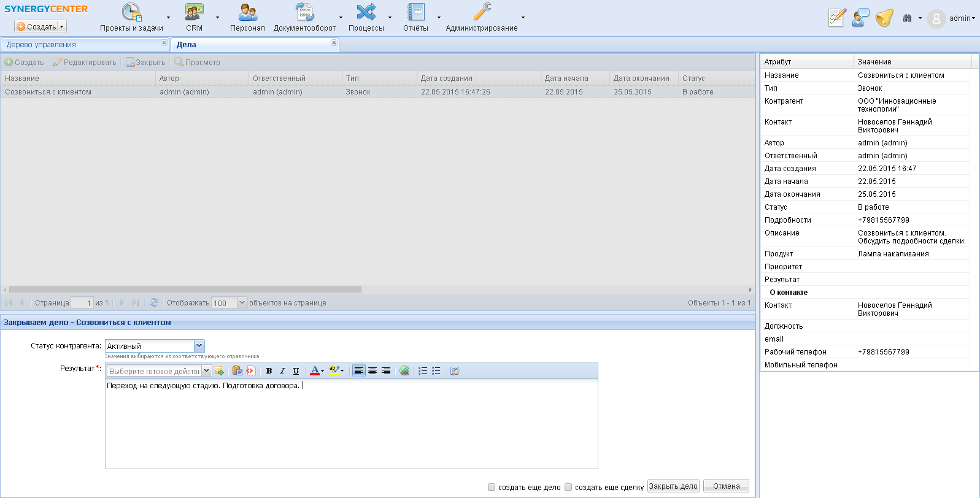Center align text in result editor
This screenshot has width=980, height=498.
pyautogui.click(x=372, y=371)
